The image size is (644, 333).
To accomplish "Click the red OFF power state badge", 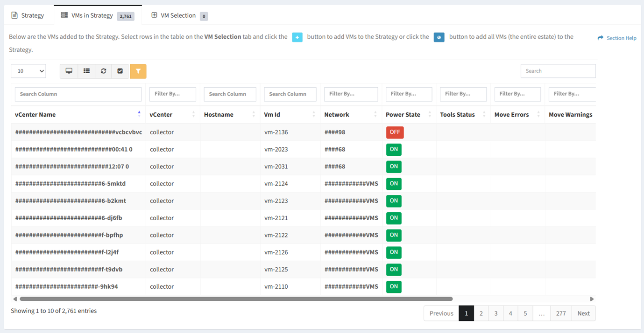I will click(x=395, y=132).
